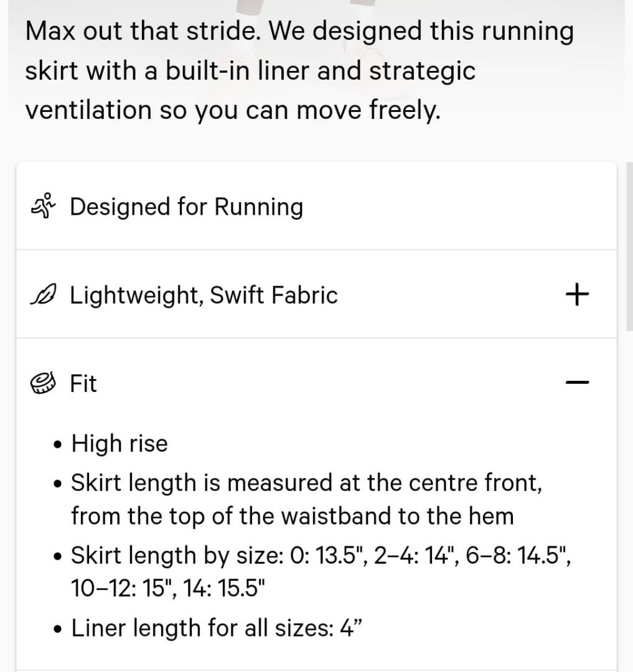The image size is (633, 672).
Task: Collapse the Fit section using minus icon
Action: tap(577, 382)
